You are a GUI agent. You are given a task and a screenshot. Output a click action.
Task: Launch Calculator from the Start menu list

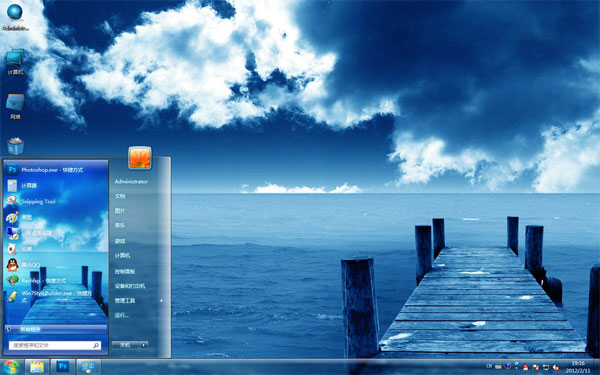point(56,186)
